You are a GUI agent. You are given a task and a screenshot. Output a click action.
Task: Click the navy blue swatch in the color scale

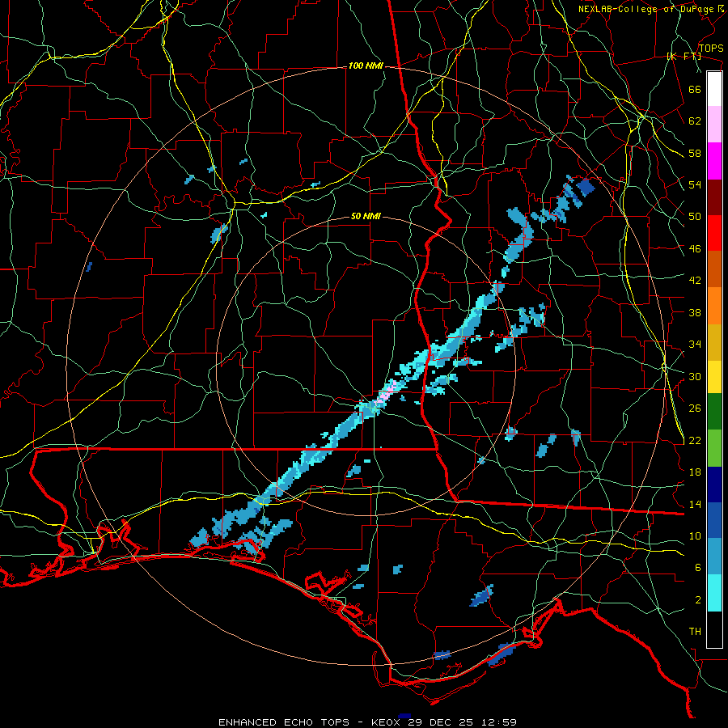tap(714, 485)
